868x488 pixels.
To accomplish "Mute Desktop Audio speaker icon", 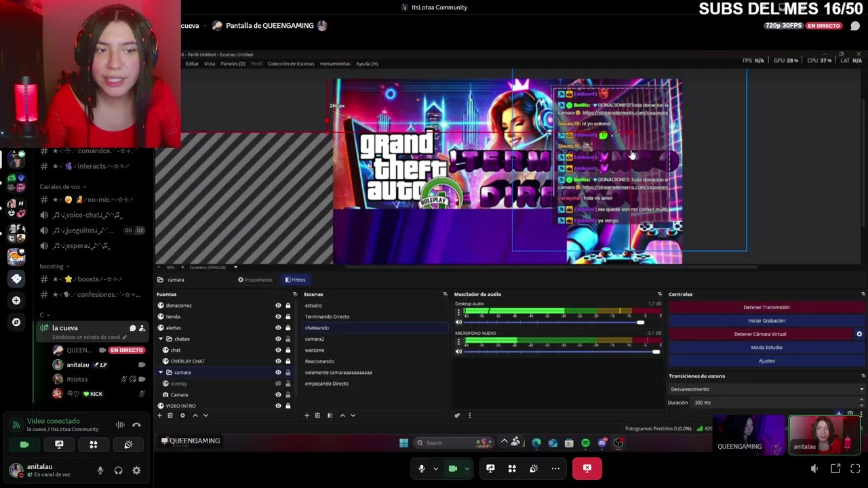I will tap(458, 322).
